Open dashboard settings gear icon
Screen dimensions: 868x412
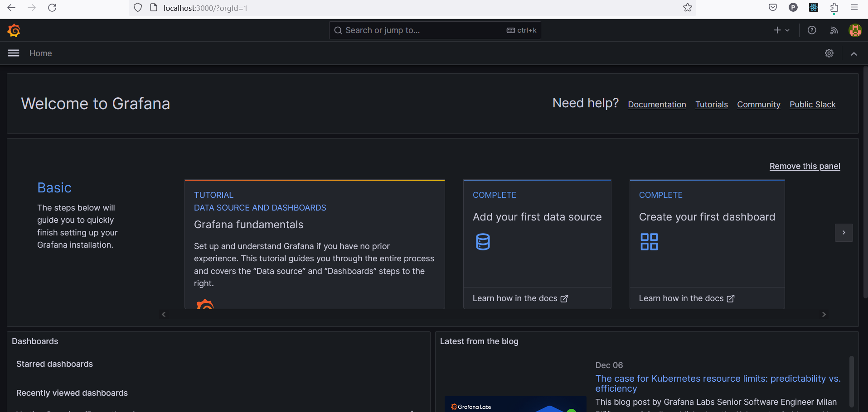tap(829, 53)
